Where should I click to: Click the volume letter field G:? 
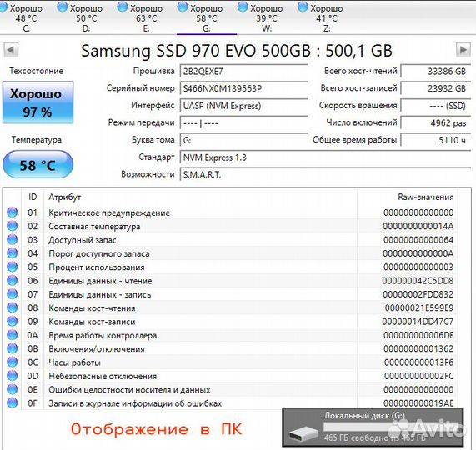click(243, 140)
